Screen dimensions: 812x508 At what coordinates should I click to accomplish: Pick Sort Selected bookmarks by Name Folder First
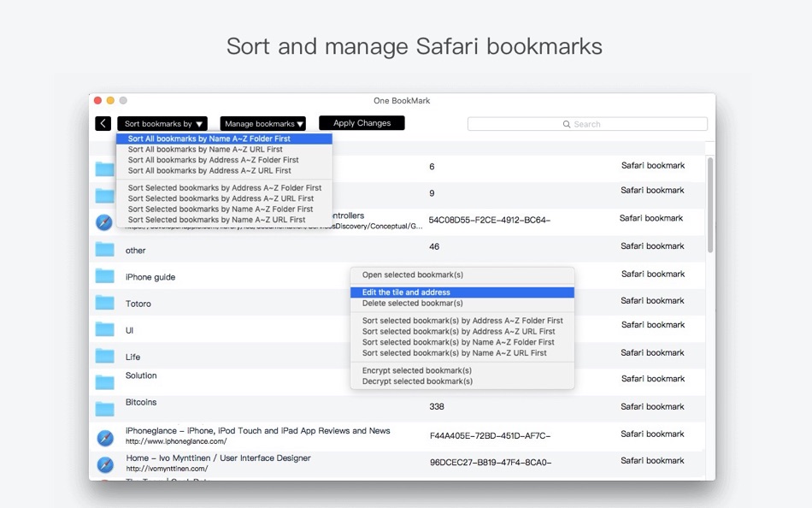point(224,209)
